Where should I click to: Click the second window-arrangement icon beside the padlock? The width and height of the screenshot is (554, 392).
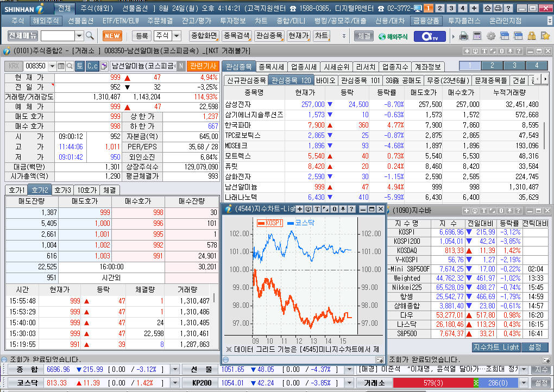click(518, 36)
